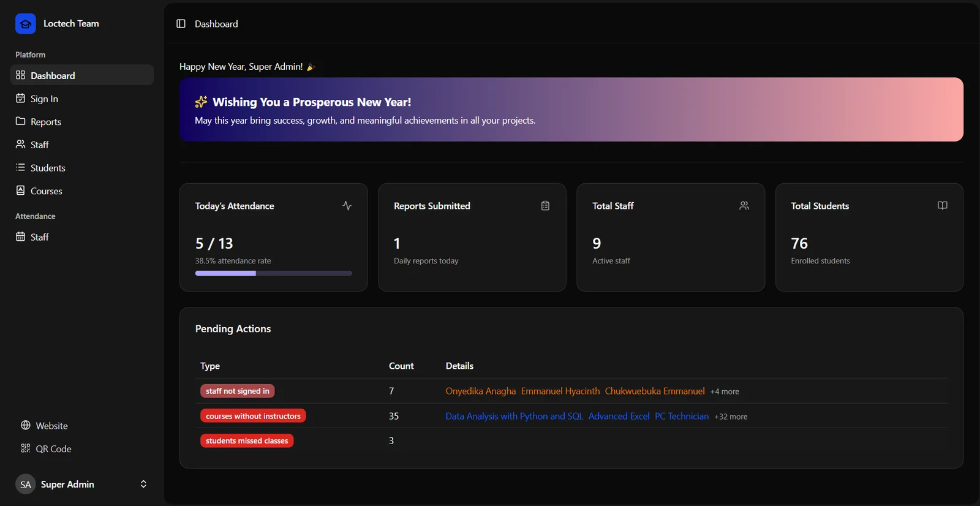This screenshot has height=506, width=980.
Task: Click the Super Admin user name
Action: click(67, 484)
